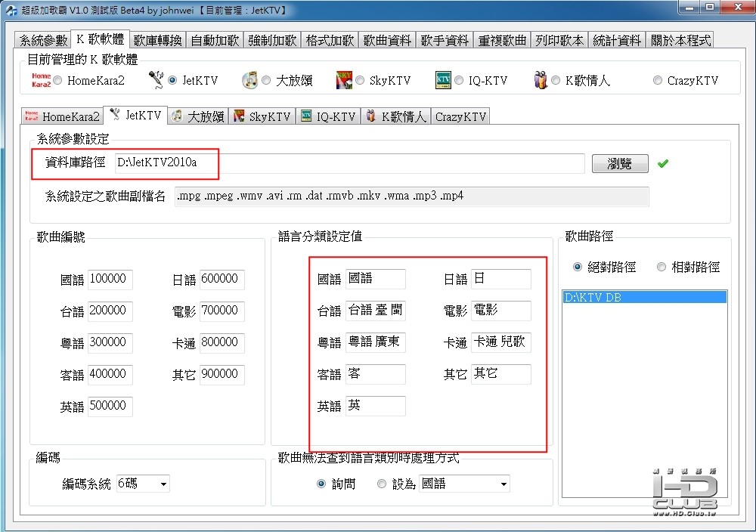Choose 相對路徑 for the song path

click(661, 267)
